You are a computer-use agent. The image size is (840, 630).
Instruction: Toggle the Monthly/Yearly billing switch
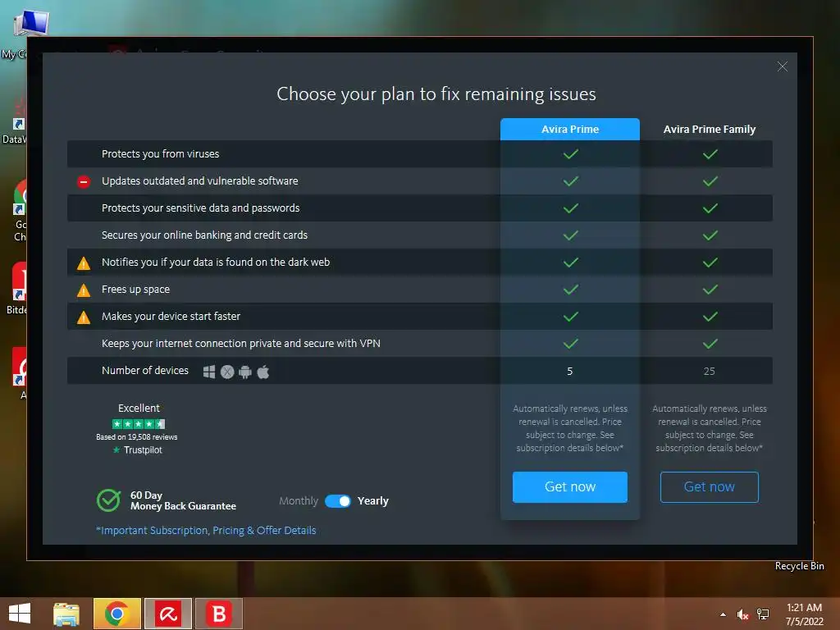point(337,501)
